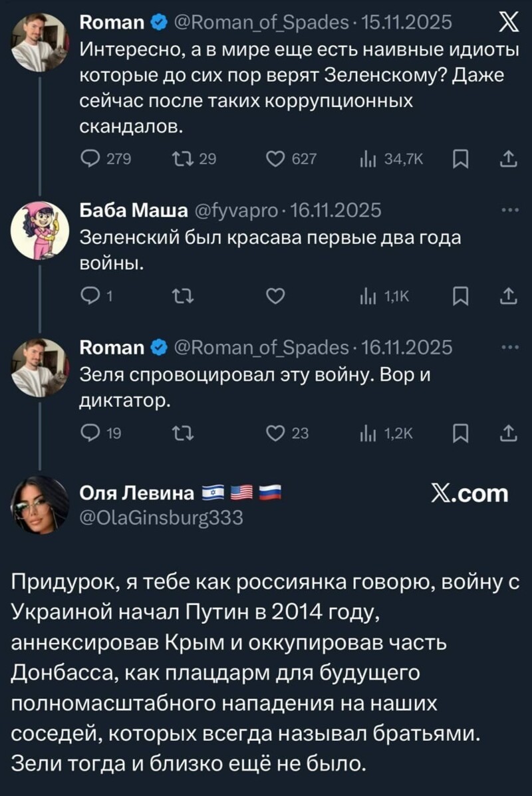The image size is (532, 796).
Task: Share Roman's second tweet
Action: [x=509, y=432]
